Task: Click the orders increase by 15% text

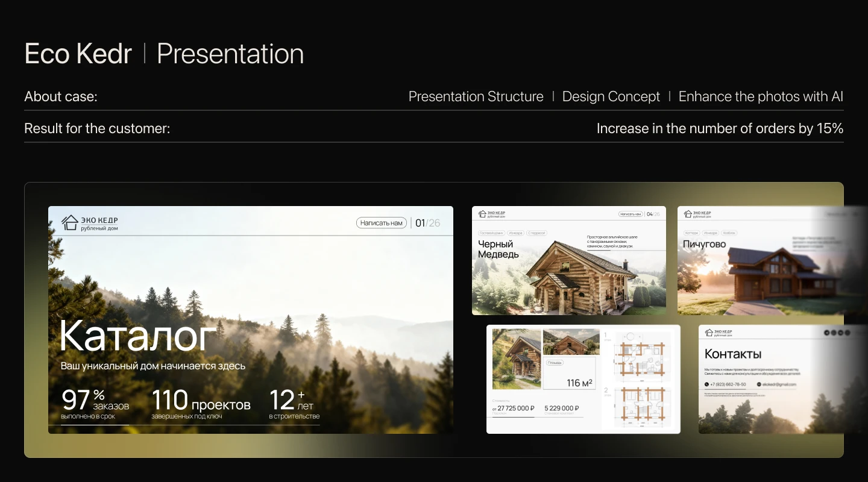Action: pyautogui.click(x=720, y=128)
